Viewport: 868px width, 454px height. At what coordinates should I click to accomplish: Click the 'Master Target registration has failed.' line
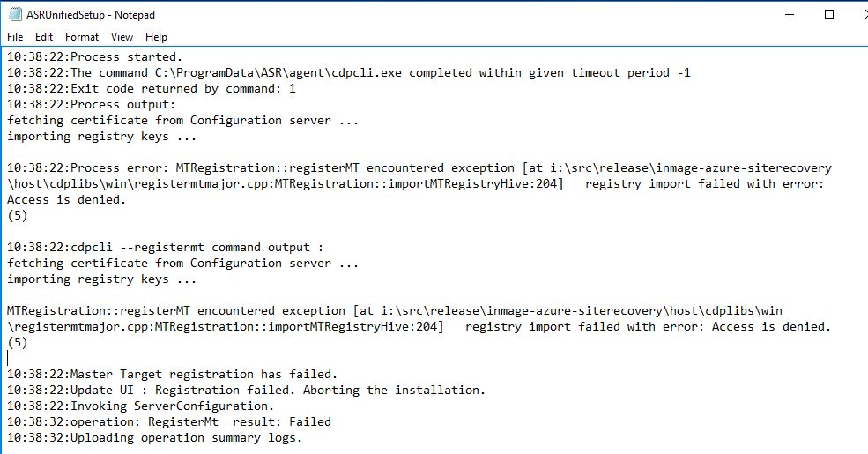(x=172, y=374)
